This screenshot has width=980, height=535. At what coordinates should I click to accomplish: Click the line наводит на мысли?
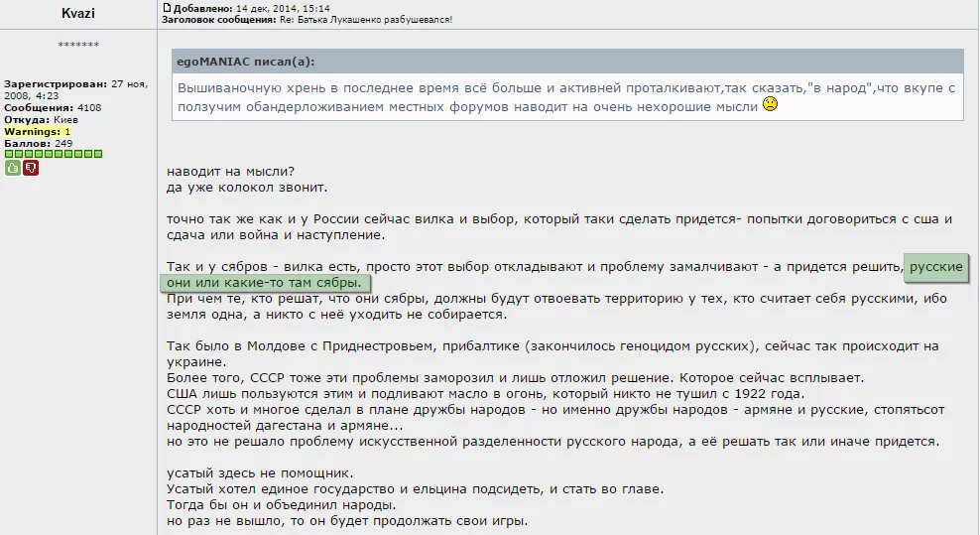(x=230, y=172)
